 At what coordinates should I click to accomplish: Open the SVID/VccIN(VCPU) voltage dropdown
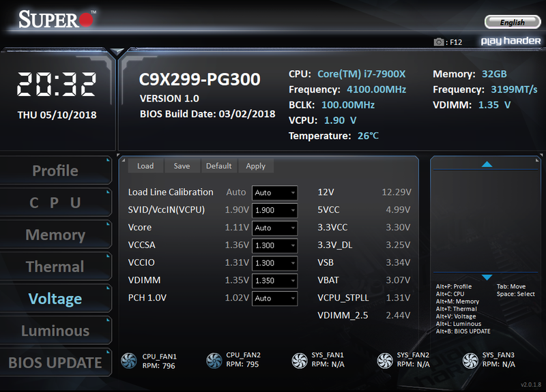(275, 210)
